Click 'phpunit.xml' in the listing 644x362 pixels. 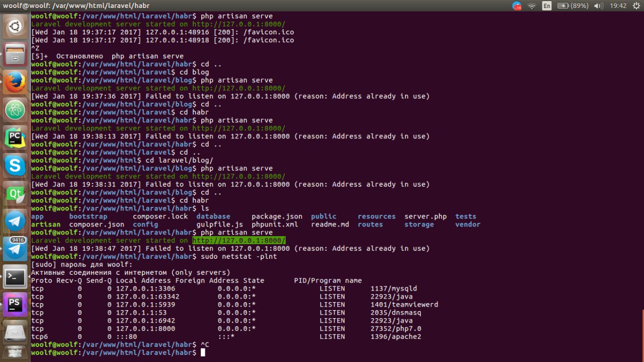[x=275, y=224]
